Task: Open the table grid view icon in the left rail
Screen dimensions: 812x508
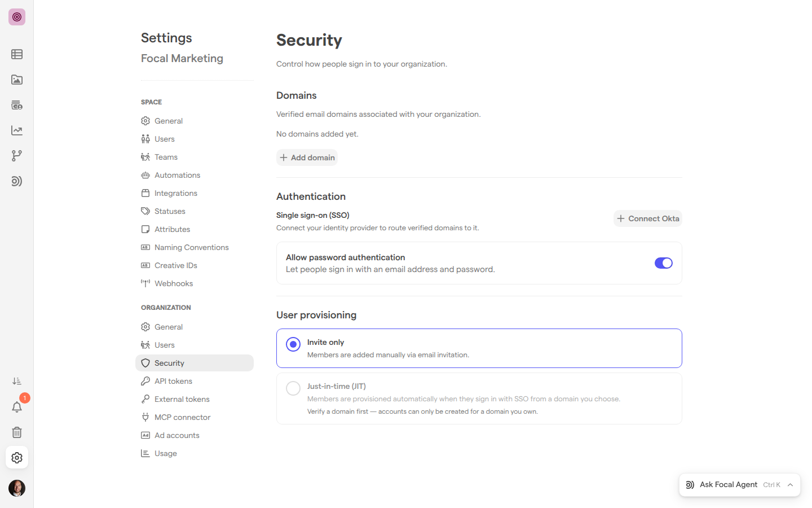Action: [x=17, y=54]
